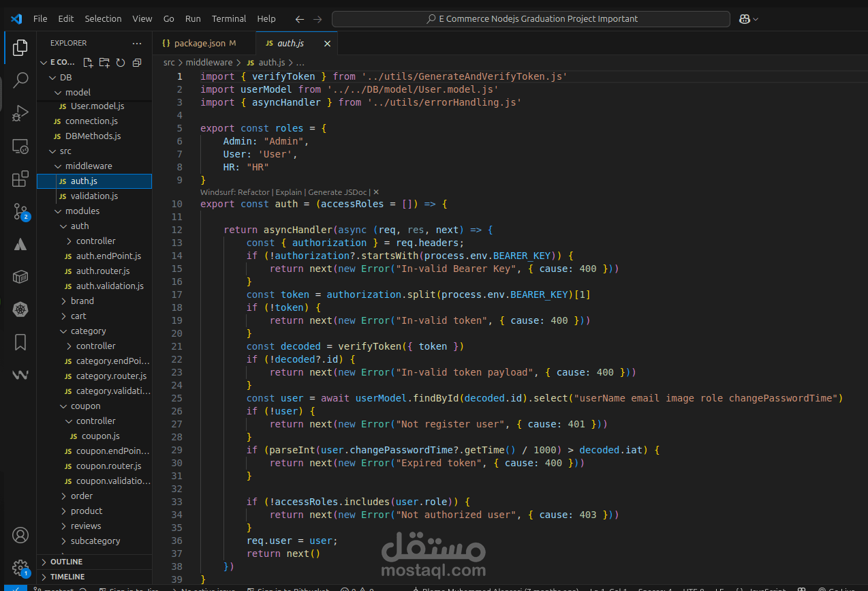This screenshot has width=868, height=591.
Task: Open the Explorer three-dot actions menu
Action: [137, 43]
